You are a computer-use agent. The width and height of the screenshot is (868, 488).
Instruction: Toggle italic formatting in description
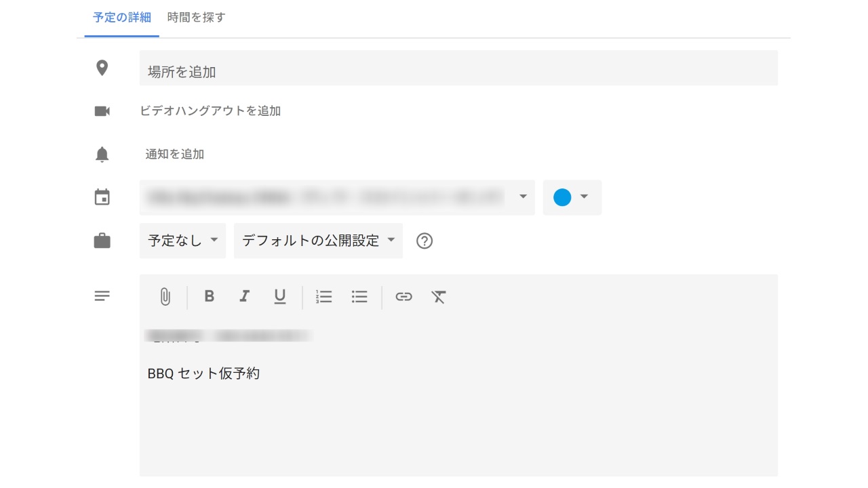(x=244, y=297)
